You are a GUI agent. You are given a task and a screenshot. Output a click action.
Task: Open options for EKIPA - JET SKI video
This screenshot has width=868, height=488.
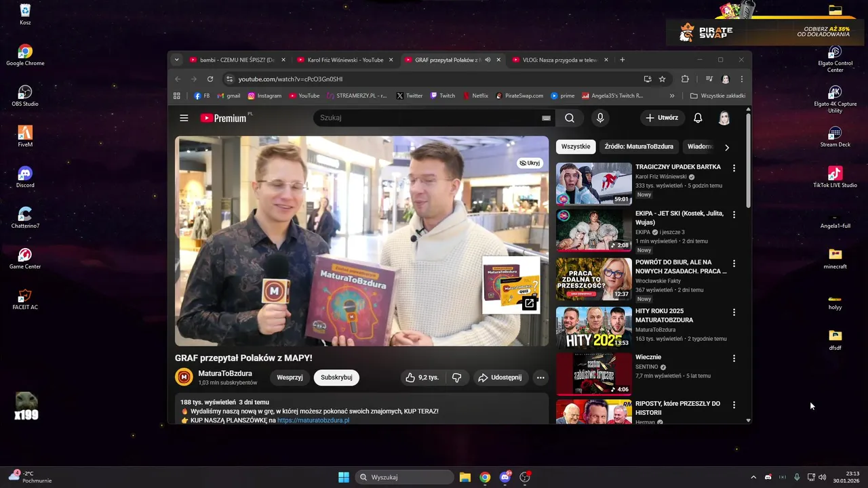(x=734, y=214)
